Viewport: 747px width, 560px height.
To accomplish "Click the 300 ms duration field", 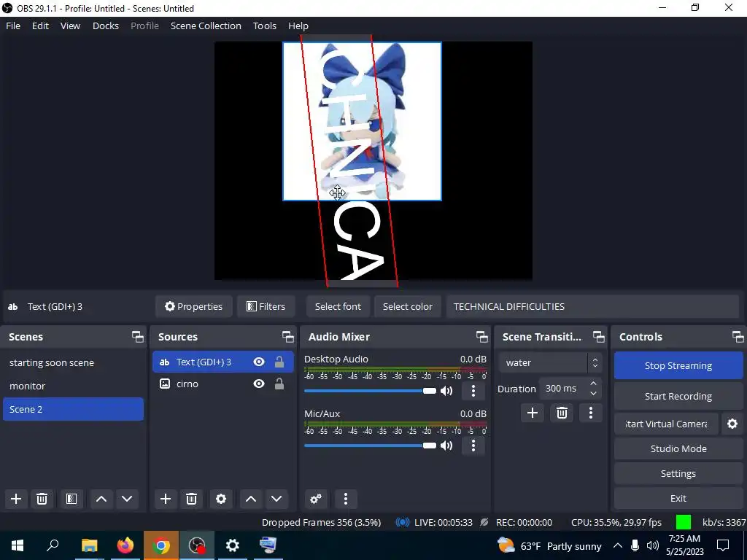I will coord(562,389).
